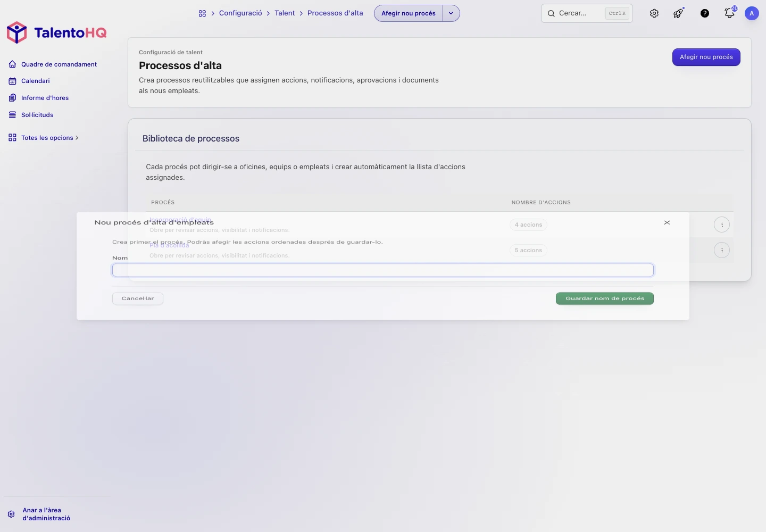This screenshot has width=766, height=532.
Task: Click the '4 accions' badge
Action: click(x=528, y=225)
